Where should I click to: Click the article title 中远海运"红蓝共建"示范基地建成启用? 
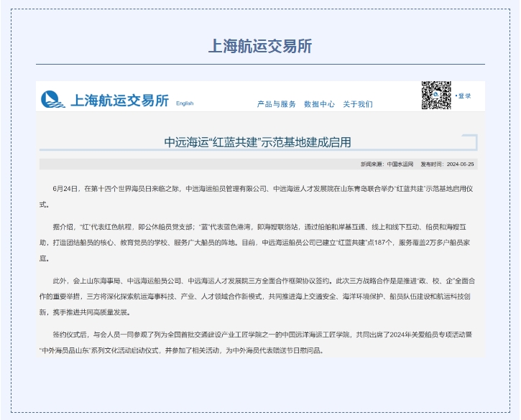click(257, 142)
